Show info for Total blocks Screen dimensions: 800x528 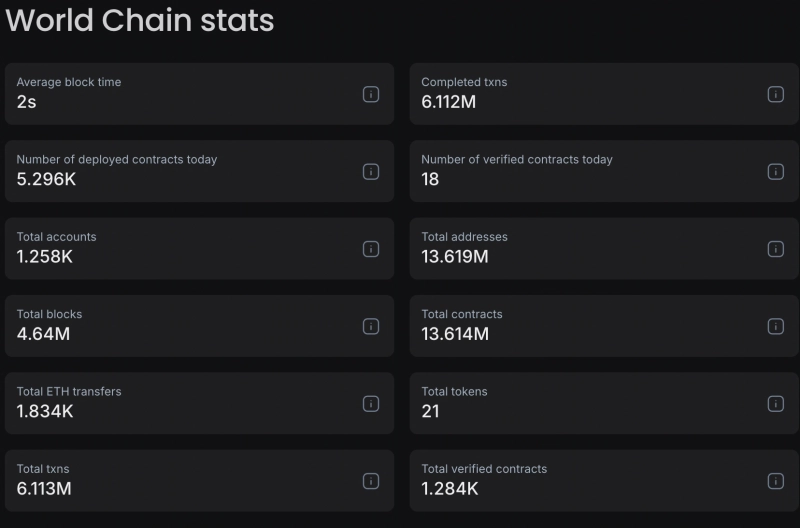[x=370, y=326]
